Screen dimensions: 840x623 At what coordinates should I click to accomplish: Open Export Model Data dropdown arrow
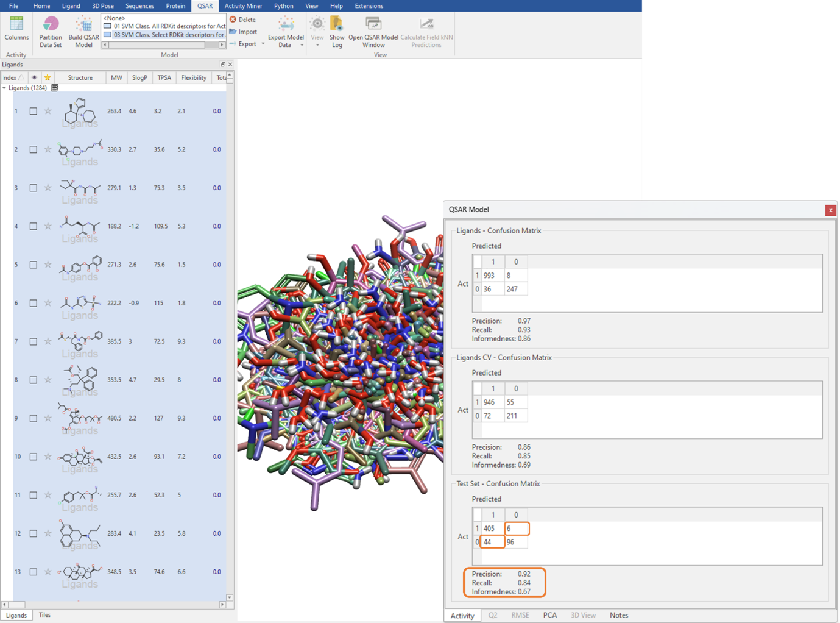click(x=302, y=45)
